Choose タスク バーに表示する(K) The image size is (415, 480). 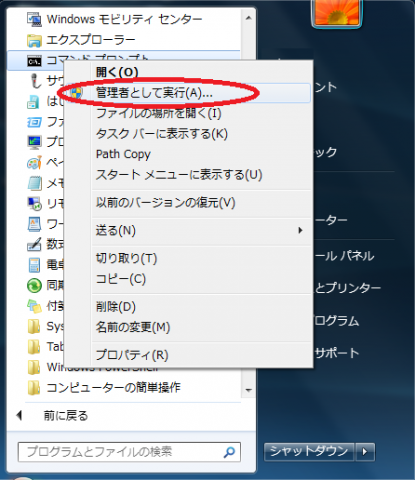162,134
